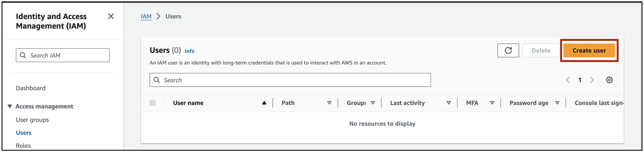
Task: Open the Info link beside Users
Action: pos(189,51)
